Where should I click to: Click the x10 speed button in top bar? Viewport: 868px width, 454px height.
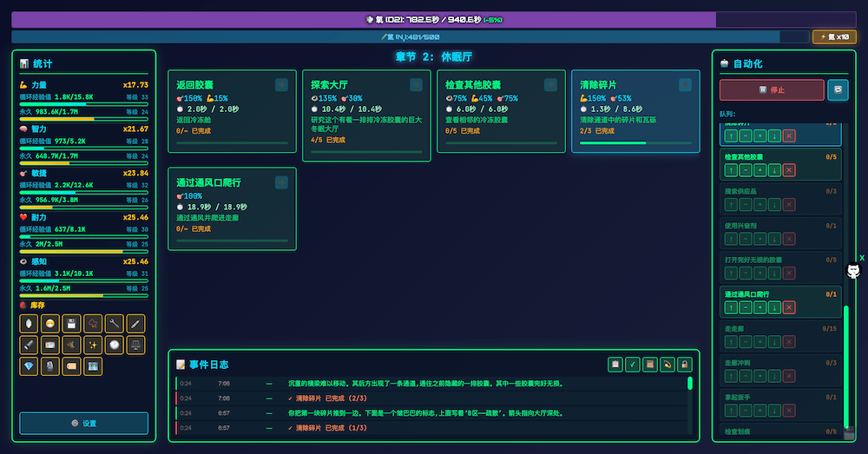coord(834,36)
